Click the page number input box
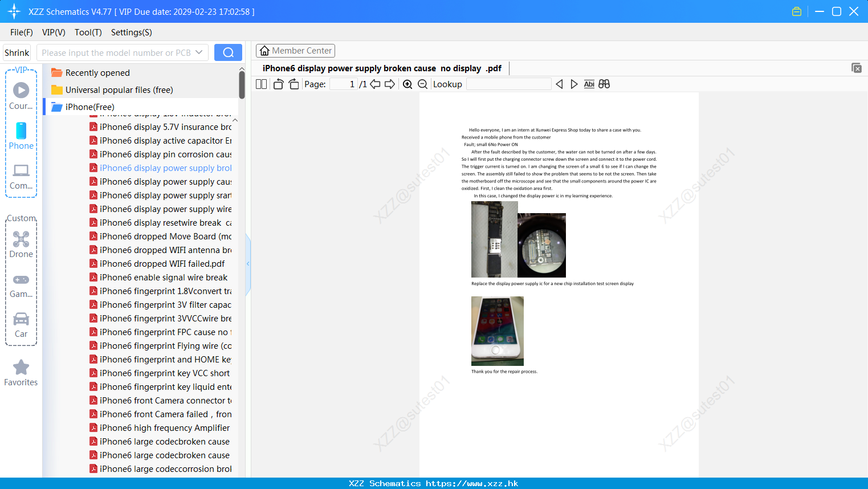 (x=344, y=84)
